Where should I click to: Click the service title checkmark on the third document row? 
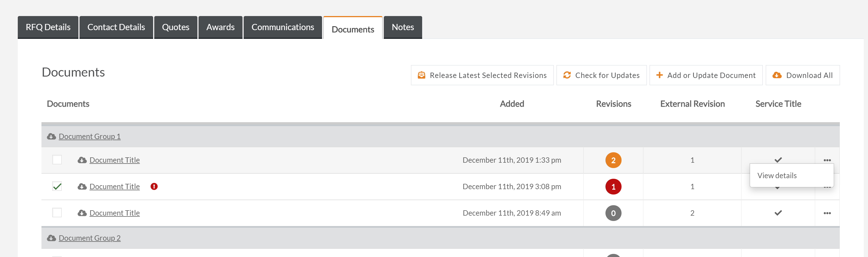(x=778, y=213)
